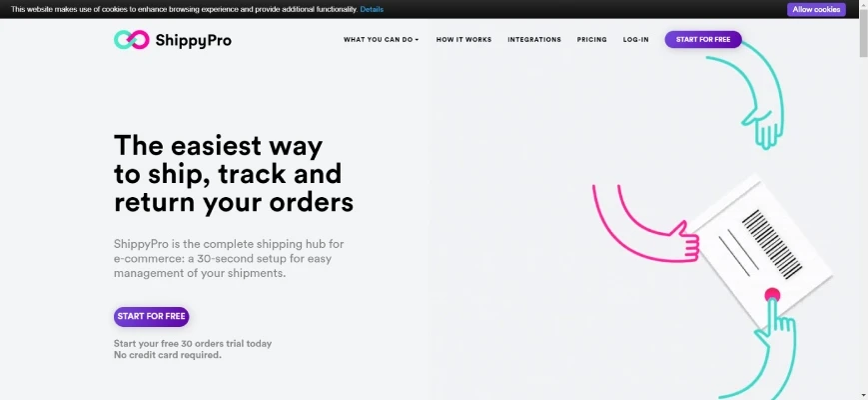This screenshot has height=400, width=868.
Task: Accept cookies with Allow cookies button
Action: [816, 9]
